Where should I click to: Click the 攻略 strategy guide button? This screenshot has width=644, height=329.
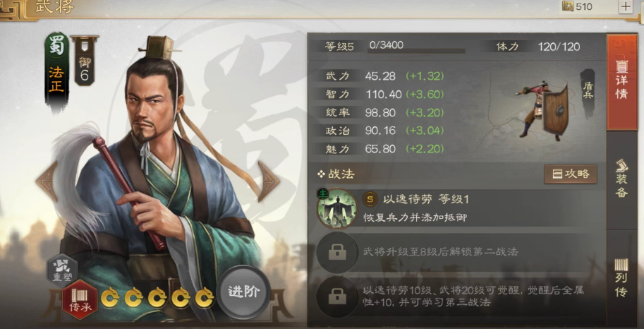point(571,174)
